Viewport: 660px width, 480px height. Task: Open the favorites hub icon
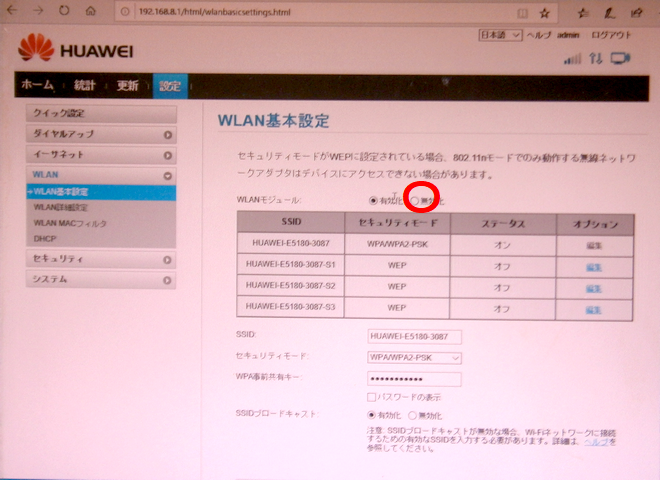click(583, 13)
